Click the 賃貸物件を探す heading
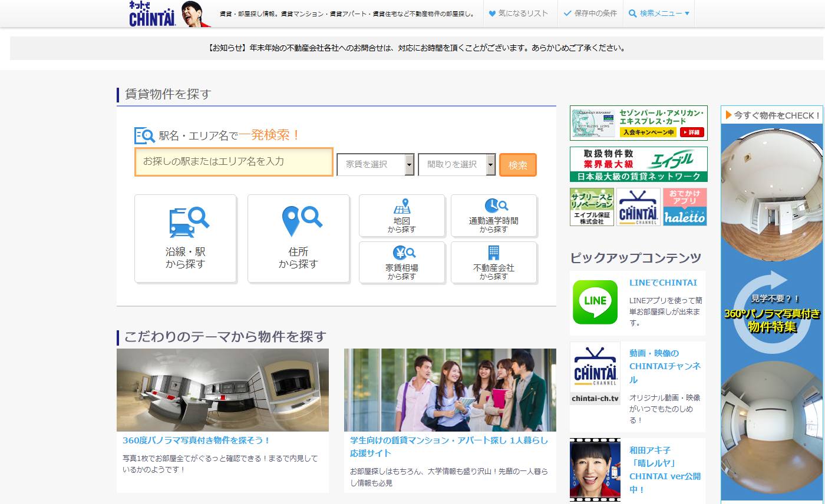 point(168,94)
